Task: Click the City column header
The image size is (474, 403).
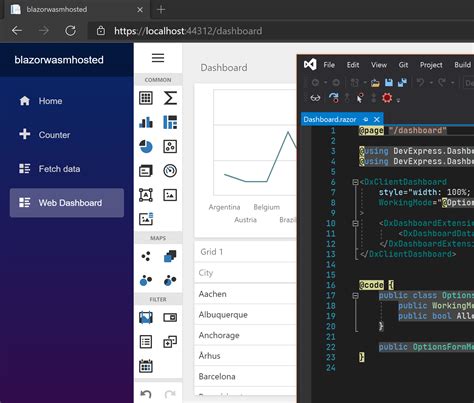Action: [245, 273]
